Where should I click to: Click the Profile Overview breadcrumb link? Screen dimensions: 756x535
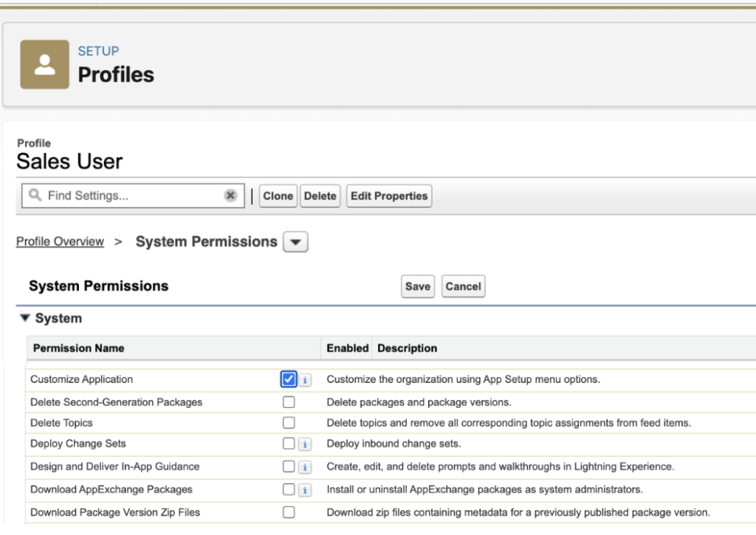coord(60,241)
